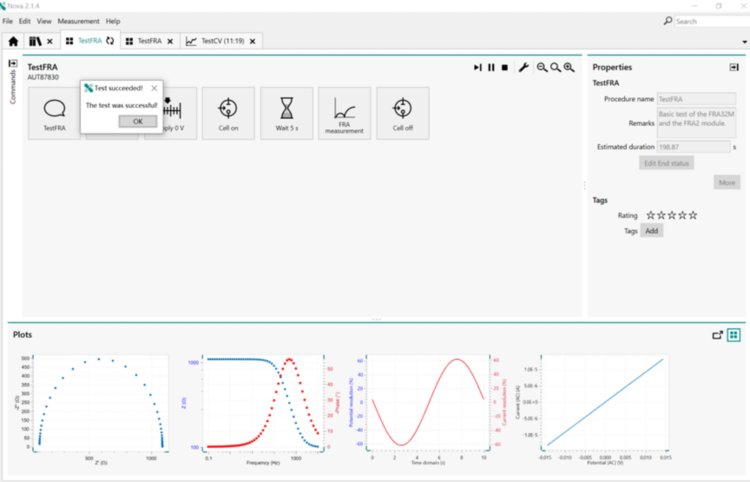Pause the running measurement
Screen dimensions: 750x482
[x=491, y=67]
